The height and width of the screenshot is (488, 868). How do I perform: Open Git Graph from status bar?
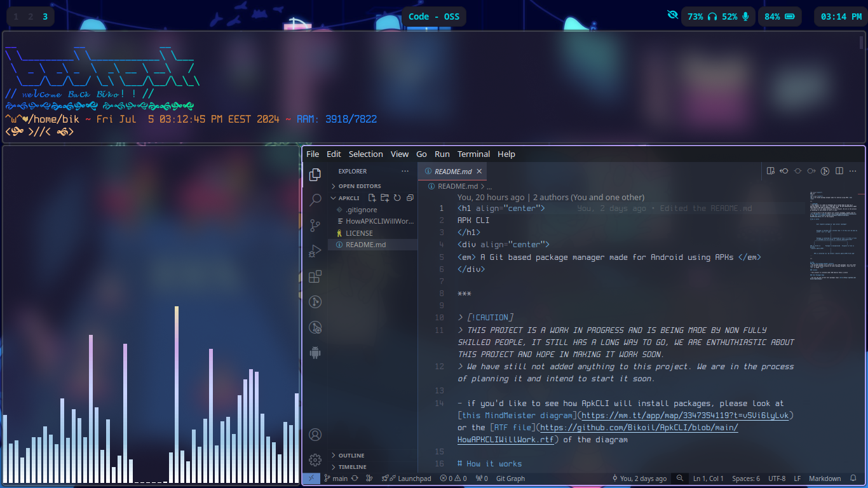[510, 478]
